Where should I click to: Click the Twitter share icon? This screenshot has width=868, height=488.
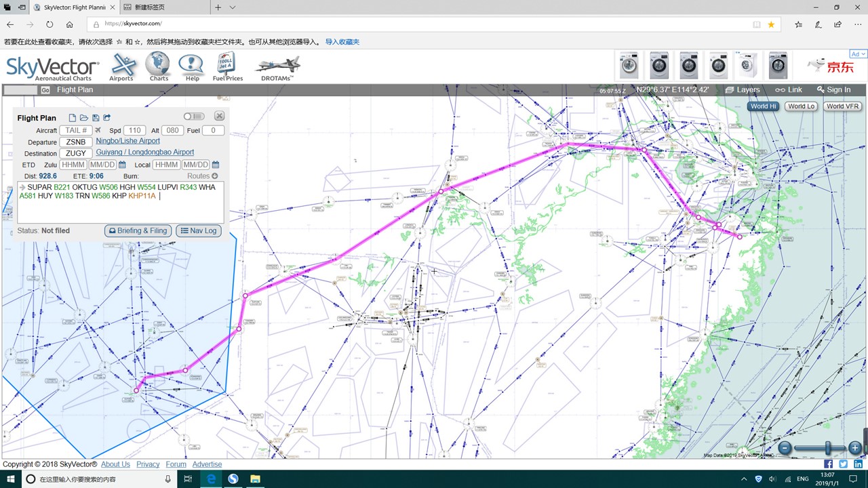click(x=843, y=464)
